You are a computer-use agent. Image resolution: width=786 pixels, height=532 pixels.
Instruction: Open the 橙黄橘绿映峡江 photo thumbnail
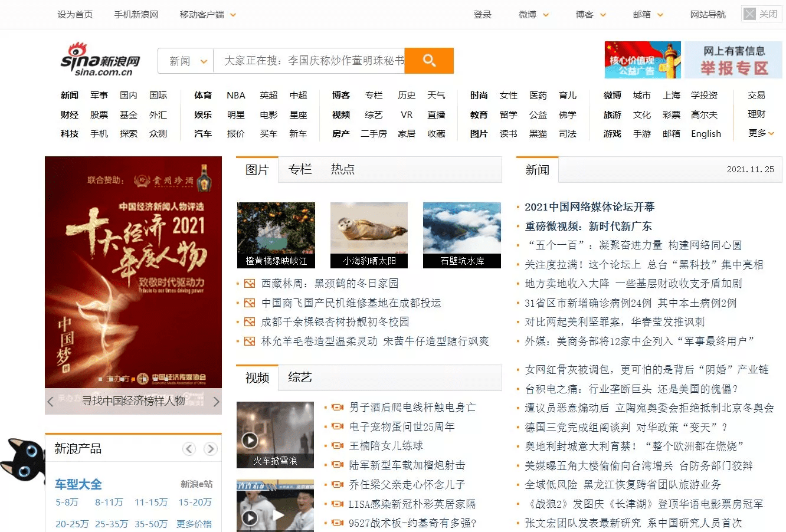[276, 235]
